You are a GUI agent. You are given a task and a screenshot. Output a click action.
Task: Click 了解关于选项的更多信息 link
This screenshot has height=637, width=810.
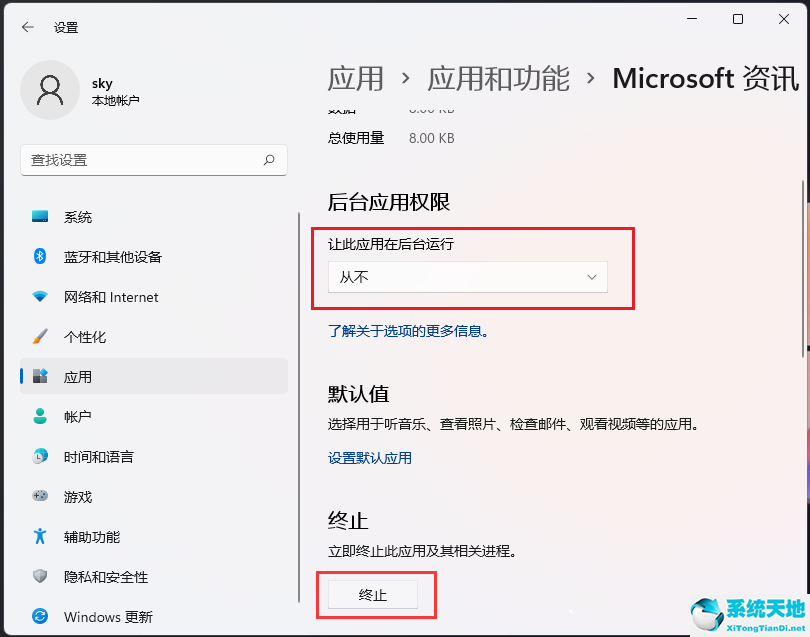coord(408,331)
